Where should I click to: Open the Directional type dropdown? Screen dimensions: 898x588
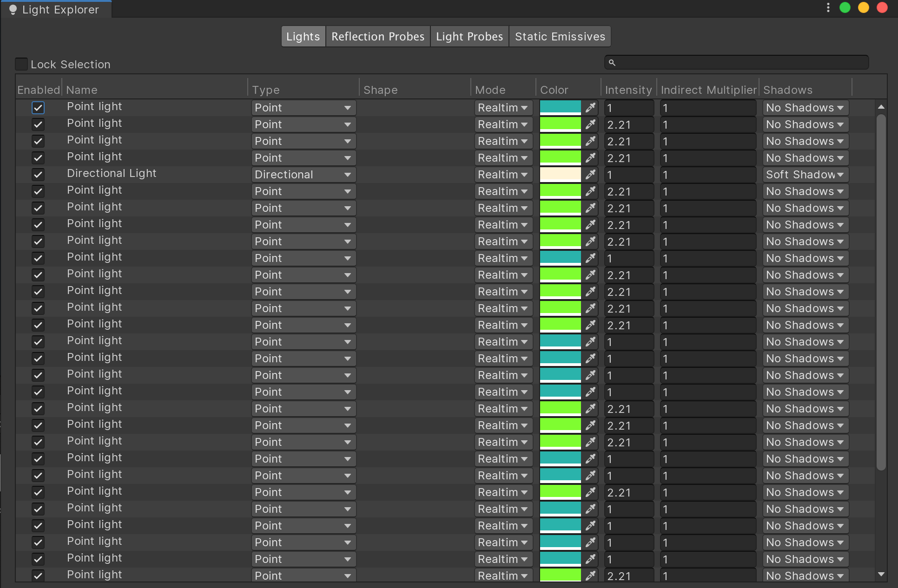[304, 175]
